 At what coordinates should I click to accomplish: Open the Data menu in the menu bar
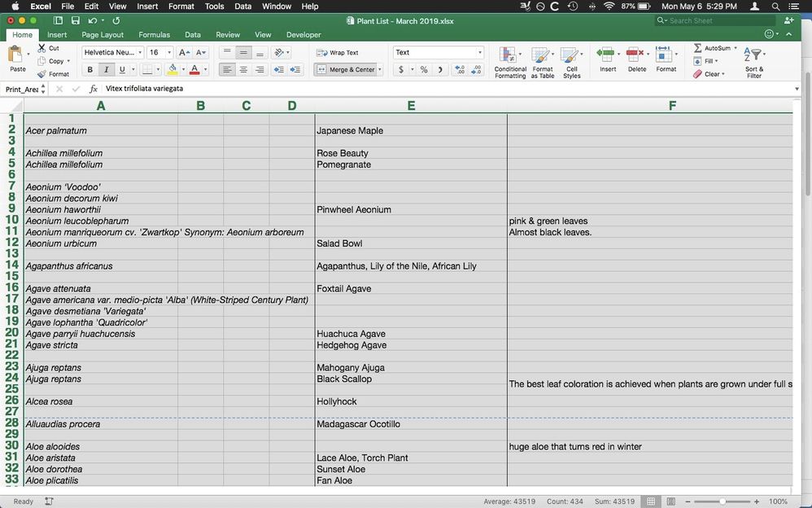coord(242,6)
